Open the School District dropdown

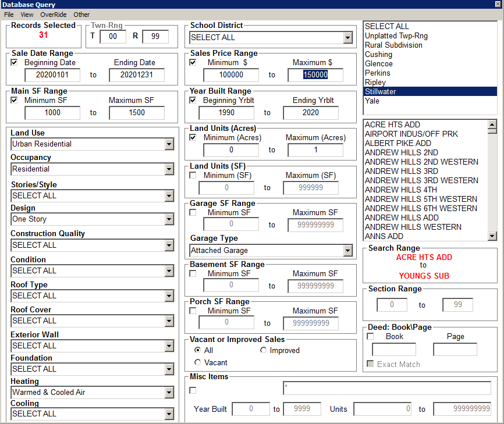pos(347,38)
